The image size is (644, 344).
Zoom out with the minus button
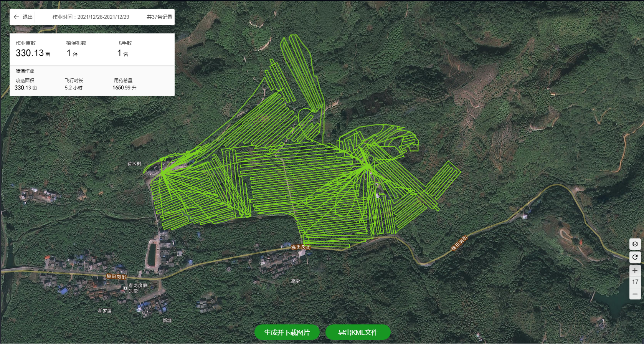(635, 294)
